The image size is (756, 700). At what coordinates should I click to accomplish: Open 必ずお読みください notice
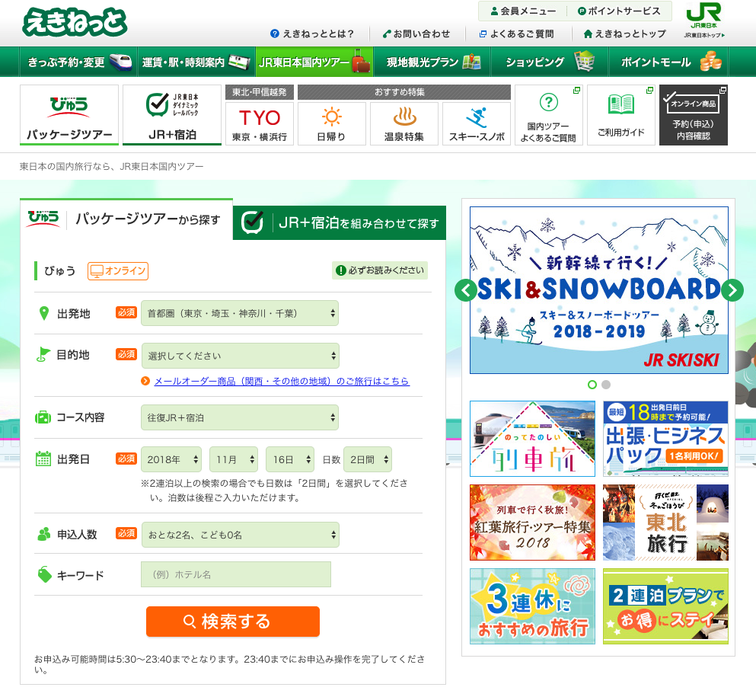pos(380,270)
